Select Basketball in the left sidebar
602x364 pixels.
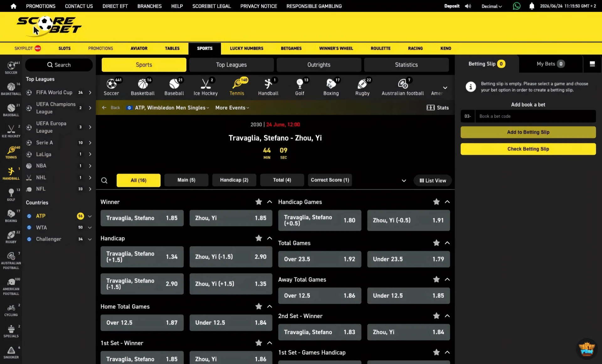click(11, 89)
